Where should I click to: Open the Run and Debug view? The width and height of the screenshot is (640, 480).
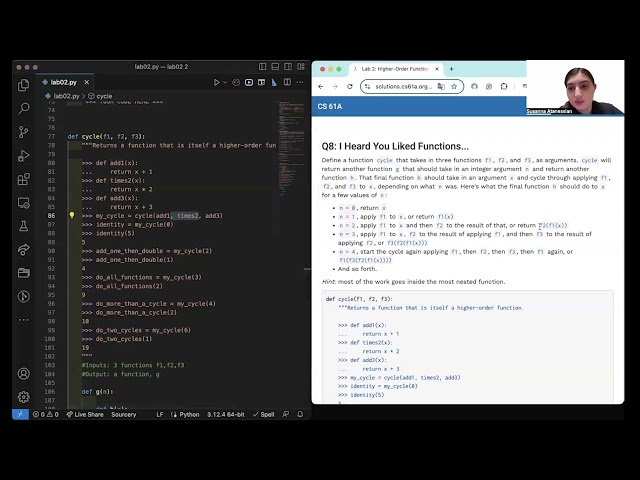[24, 156]
